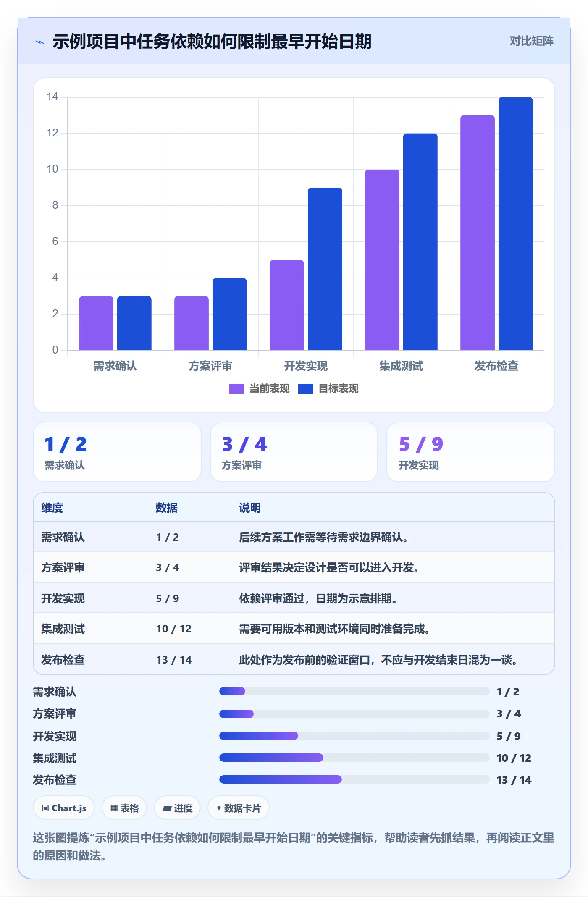Select the 发布检查 table row name
This screenshot has height=897, width=588.
[x=63, y=660]
